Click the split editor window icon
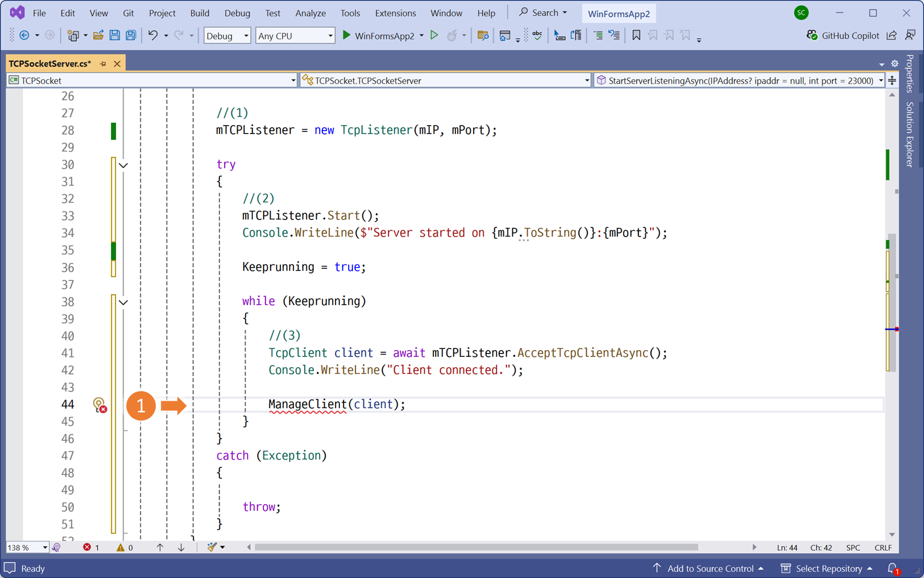 (892, 80)
